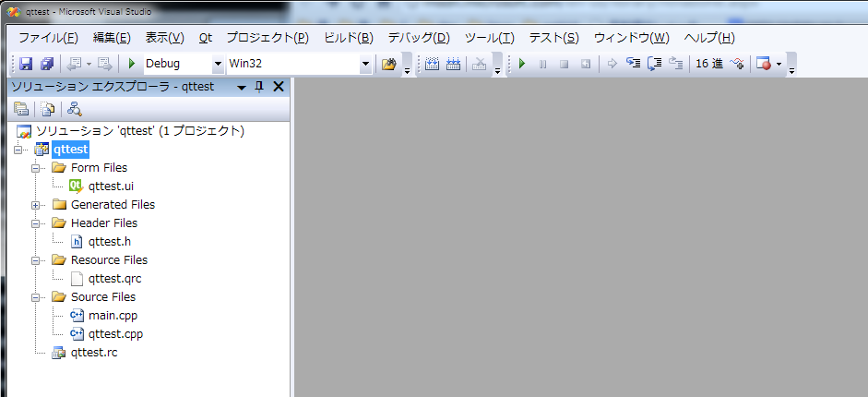Toggle the hexadecimal display '16 進' button
Screen dimensions: 868x397
(709, 63)
